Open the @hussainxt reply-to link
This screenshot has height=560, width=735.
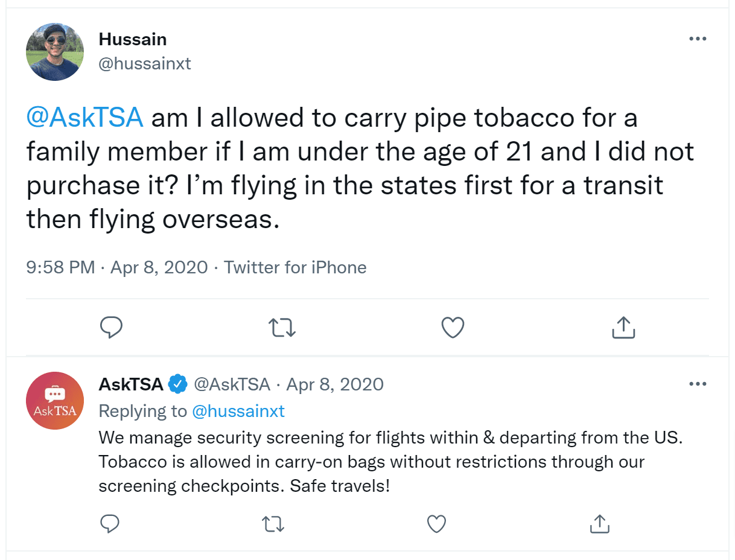238,411
